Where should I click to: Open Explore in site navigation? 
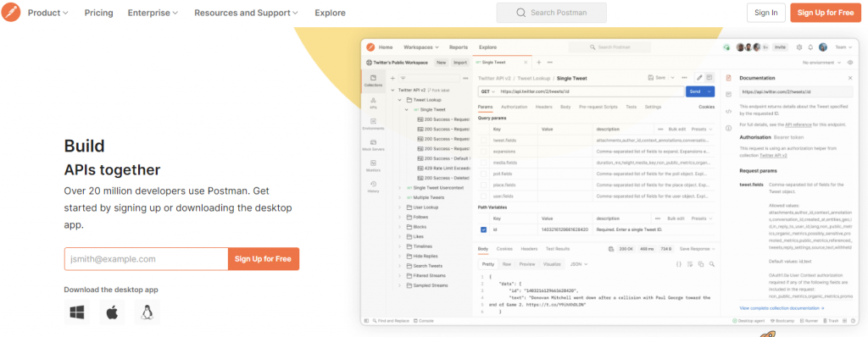(x=330, y=12)
